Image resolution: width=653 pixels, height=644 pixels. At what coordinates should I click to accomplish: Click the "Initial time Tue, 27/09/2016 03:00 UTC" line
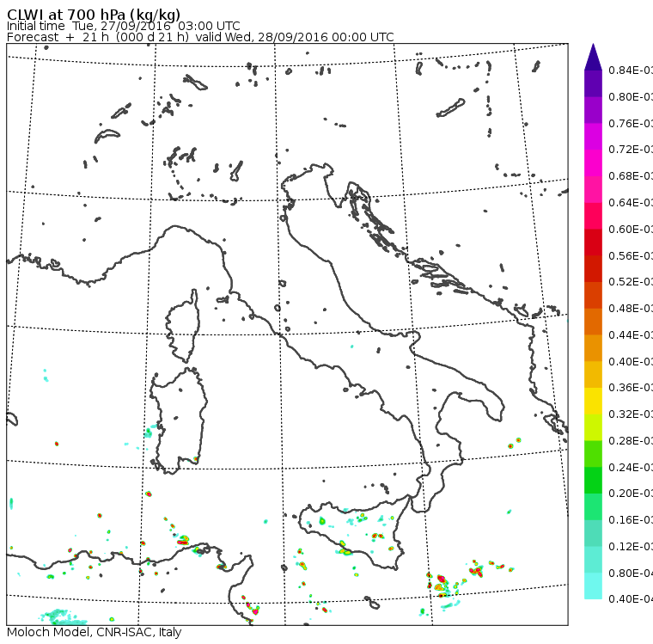click(x=123, y=26)
